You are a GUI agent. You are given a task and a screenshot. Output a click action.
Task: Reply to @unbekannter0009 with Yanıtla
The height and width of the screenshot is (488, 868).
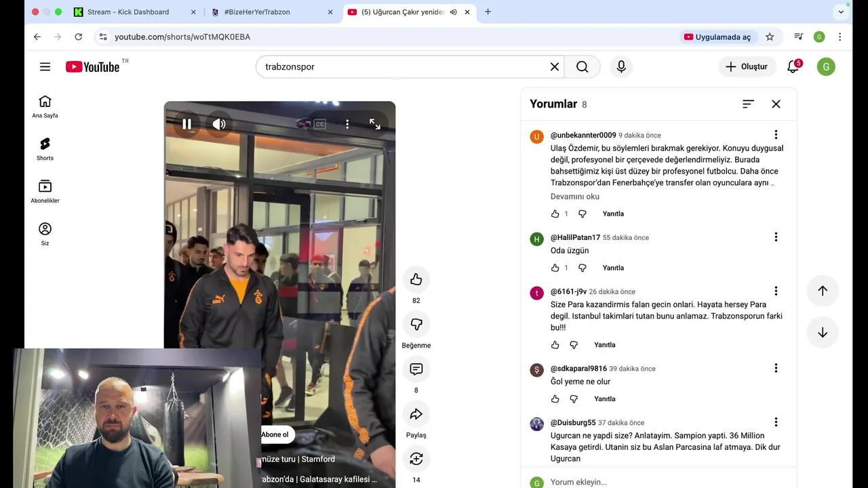pos(613,213)
